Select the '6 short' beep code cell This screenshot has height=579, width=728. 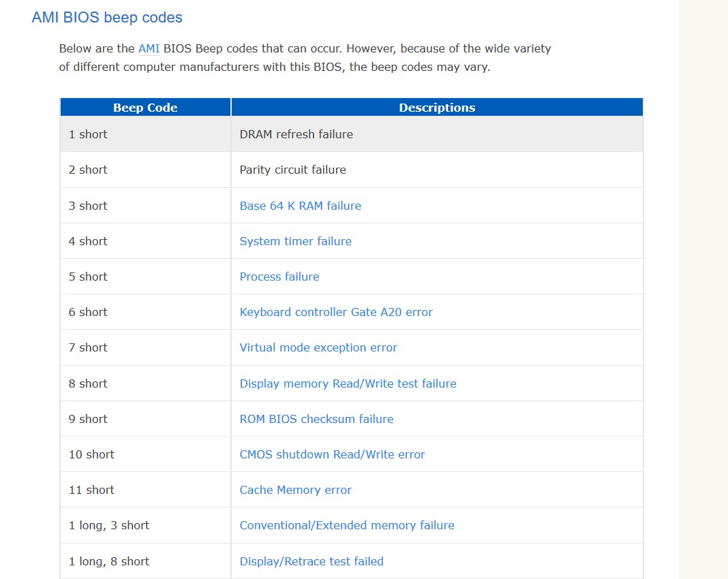145,312
